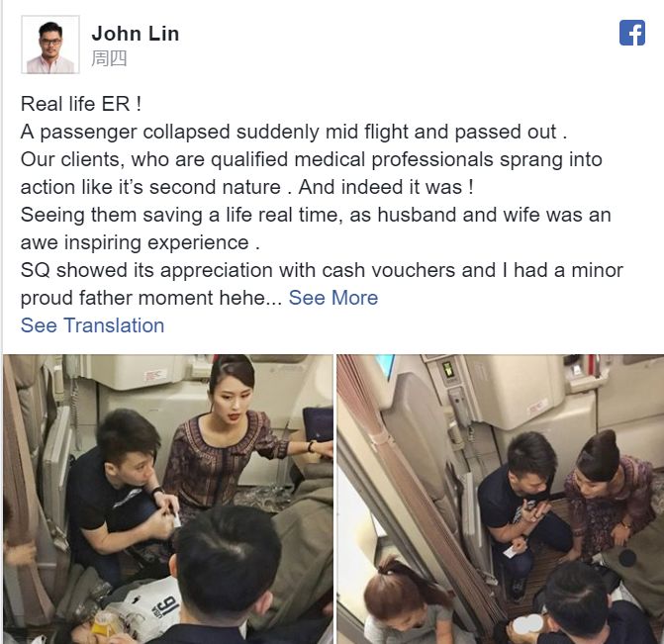664x644 pixels.
Task: Click the 'Real life ER !' line
Action: pos(81,104)
